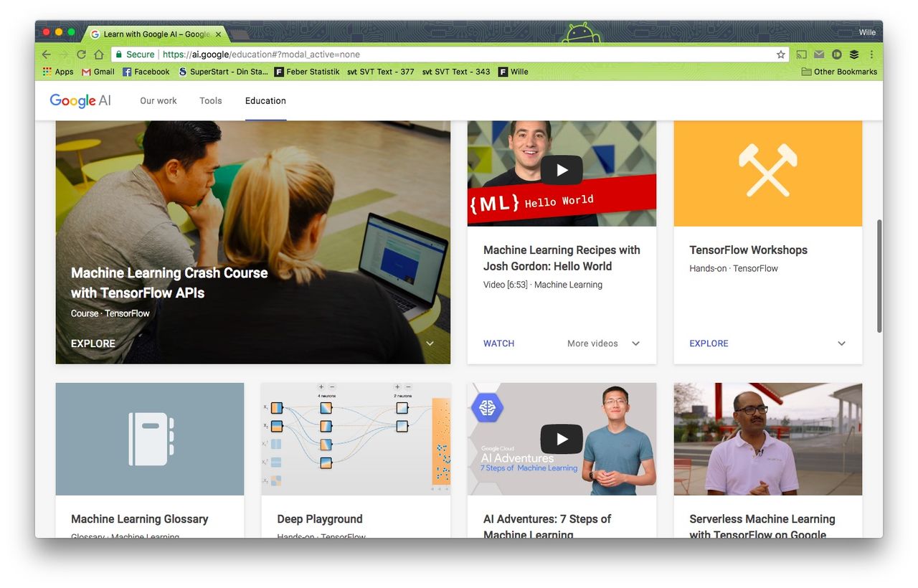Click EXPLORE on Machine Learning Crash Course card
Screen dimensions: 918x588
click(93, 343)
